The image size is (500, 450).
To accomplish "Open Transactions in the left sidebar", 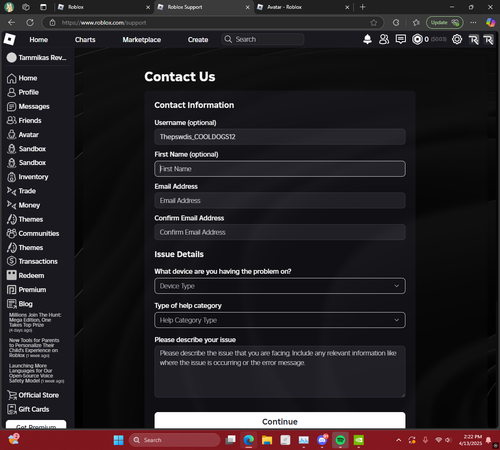I will coord(32,261).
